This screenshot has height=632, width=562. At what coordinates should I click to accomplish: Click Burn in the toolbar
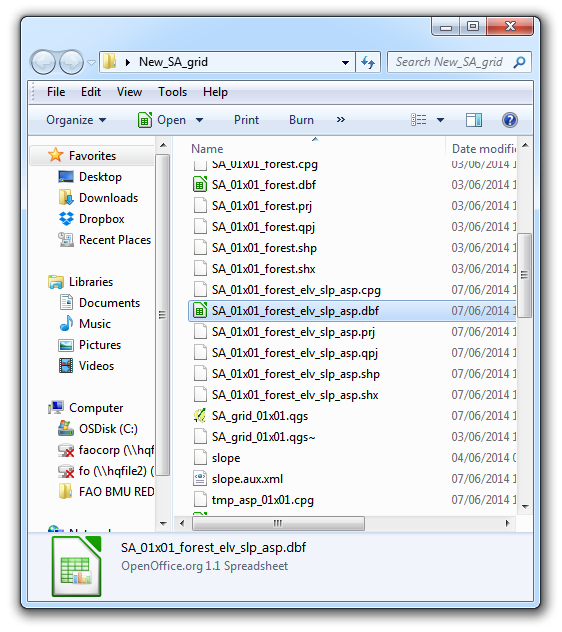301,120
